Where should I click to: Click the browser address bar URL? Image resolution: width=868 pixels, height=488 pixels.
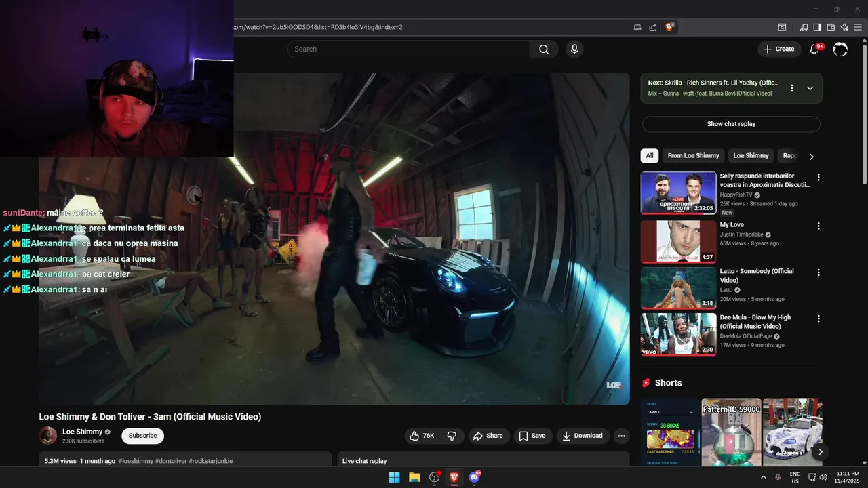click(x=319, y=27)
